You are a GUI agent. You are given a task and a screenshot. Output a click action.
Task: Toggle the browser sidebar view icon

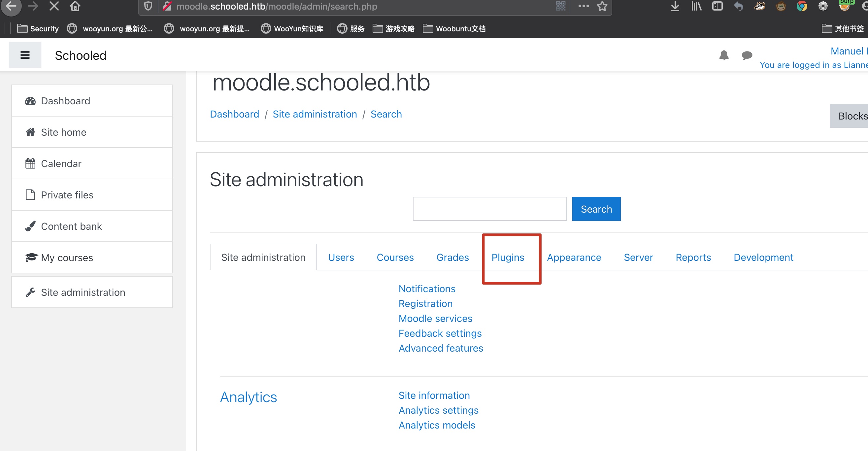coord(717,6)
